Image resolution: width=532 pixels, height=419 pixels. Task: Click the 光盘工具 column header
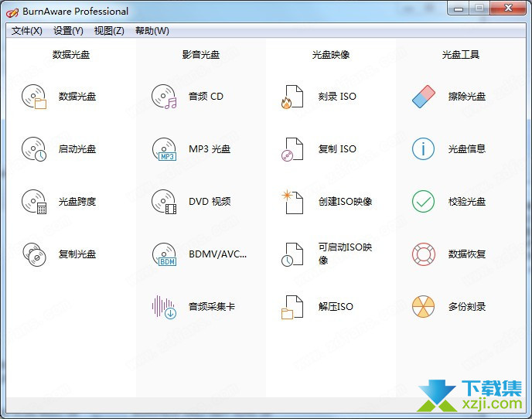pyautogui.click(x=461, y=55)
